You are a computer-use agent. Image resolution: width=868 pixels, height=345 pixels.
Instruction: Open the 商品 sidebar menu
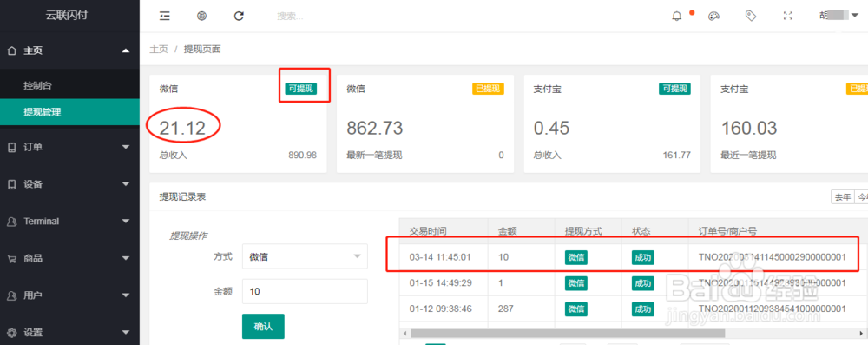tap(69, 258)
